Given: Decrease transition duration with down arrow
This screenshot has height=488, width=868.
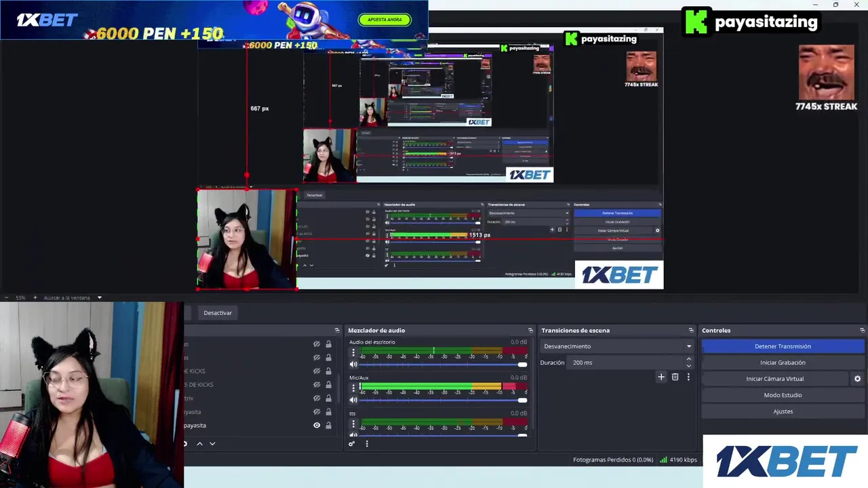Looking at the screenshot, I should tap(689, 365).
